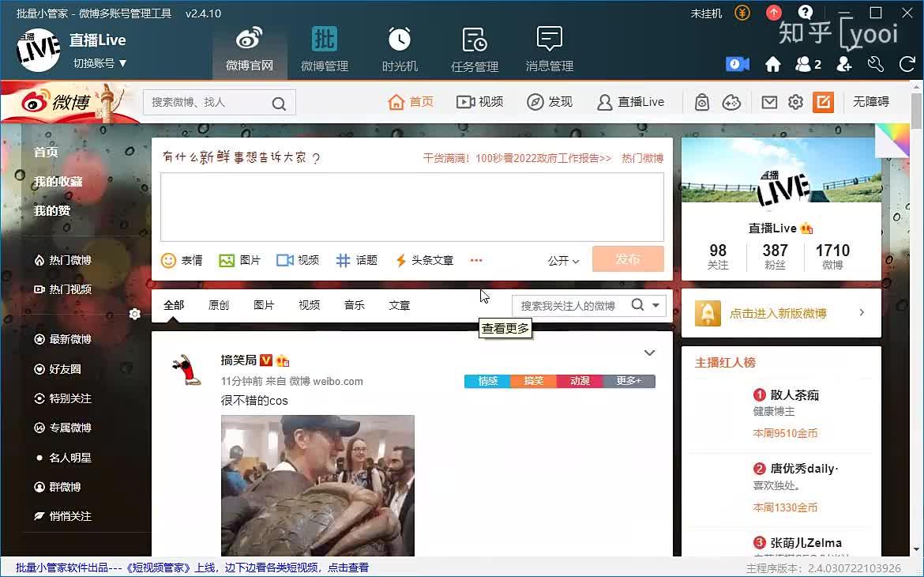Open the dropdown arrow beside feed search
The image size is (924, 577).
(x=655, y=306)
